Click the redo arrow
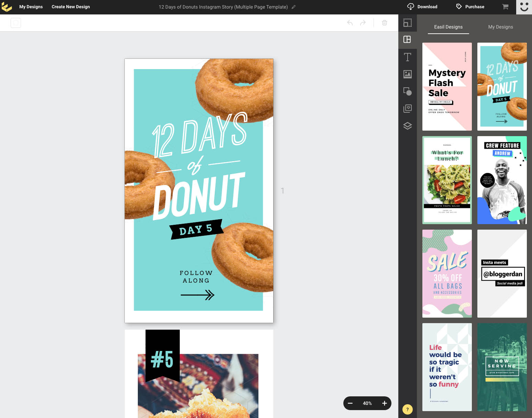Viewport: 532px width, 418px height. click(363, 23)
